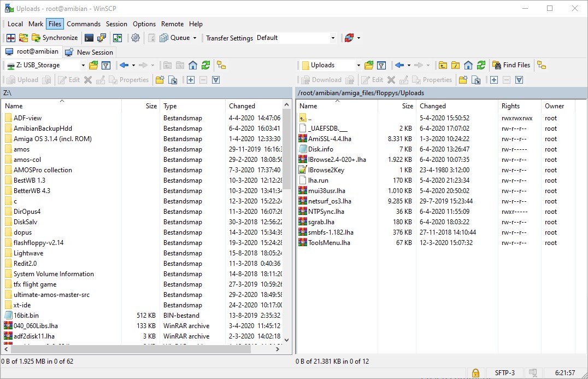Go back in local panel history
This screenshot has width=588, height=379.
(x=124, y=65)
